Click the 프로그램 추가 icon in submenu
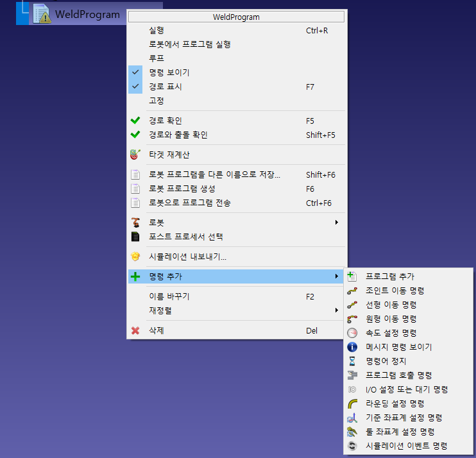476x458 pixels. (352, 276)
